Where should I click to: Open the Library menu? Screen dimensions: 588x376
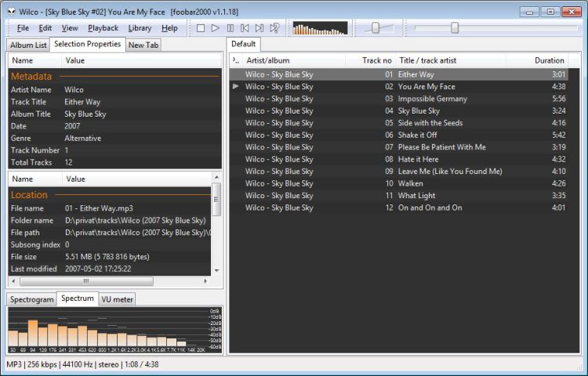[x=140, y=28]
